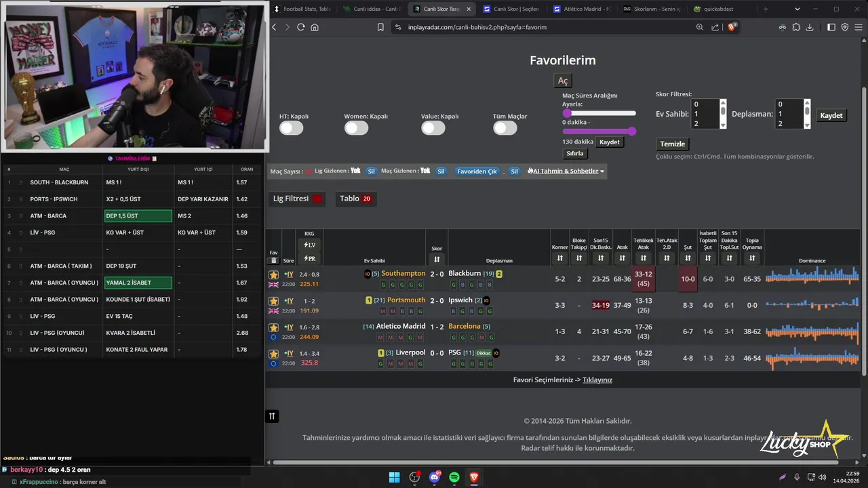Click the trash icon under Fav
The width and height of the screenshot is (868, 488).
point(274,260)
